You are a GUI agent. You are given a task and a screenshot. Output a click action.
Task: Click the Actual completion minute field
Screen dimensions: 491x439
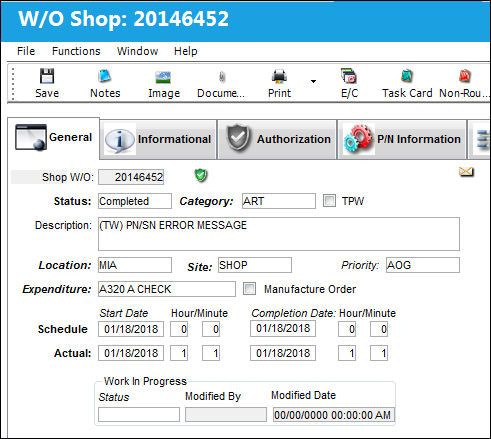[x=379, y=353]
